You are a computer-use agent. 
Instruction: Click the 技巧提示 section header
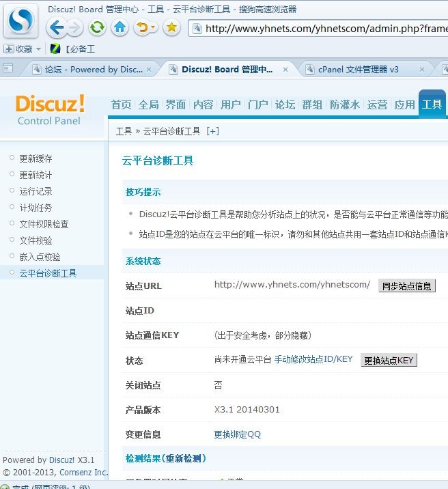coord(143,192)
